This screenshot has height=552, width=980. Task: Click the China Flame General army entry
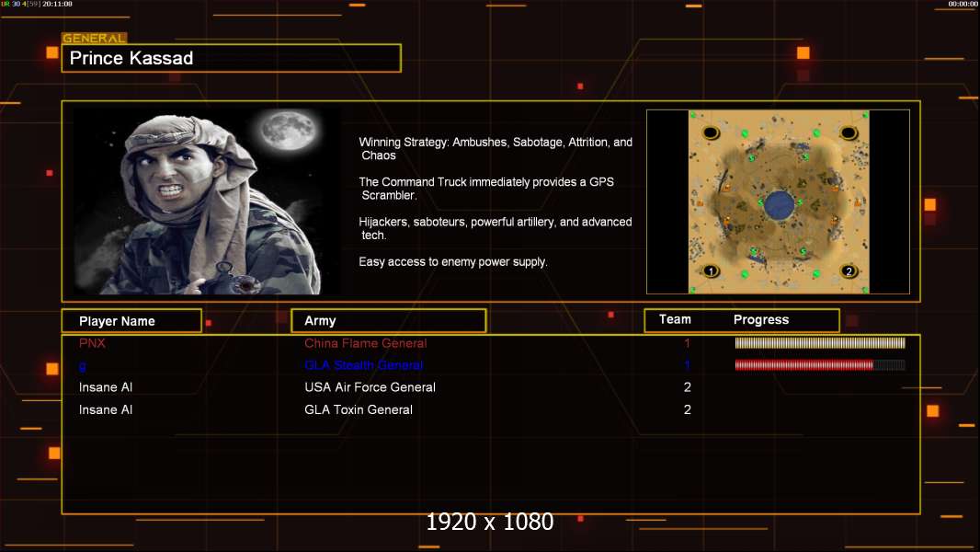coord(366,343)
